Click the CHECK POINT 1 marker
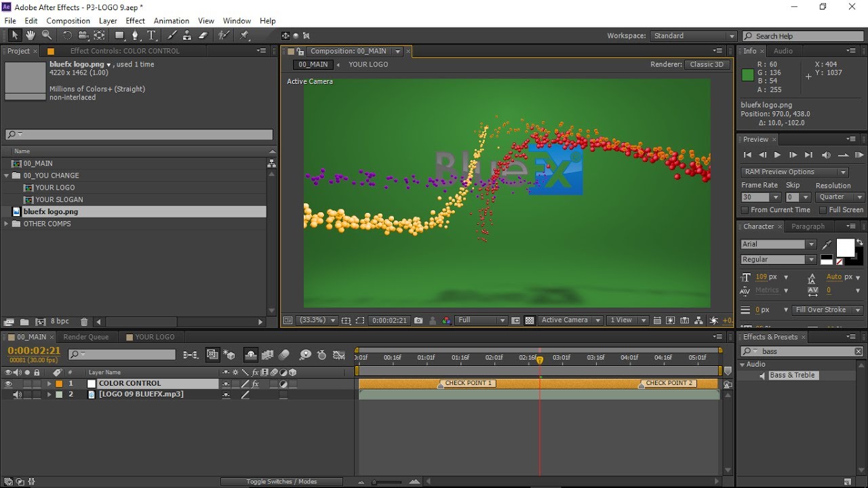The height and width of the screenshot is (488, 868). pos(468,384)
